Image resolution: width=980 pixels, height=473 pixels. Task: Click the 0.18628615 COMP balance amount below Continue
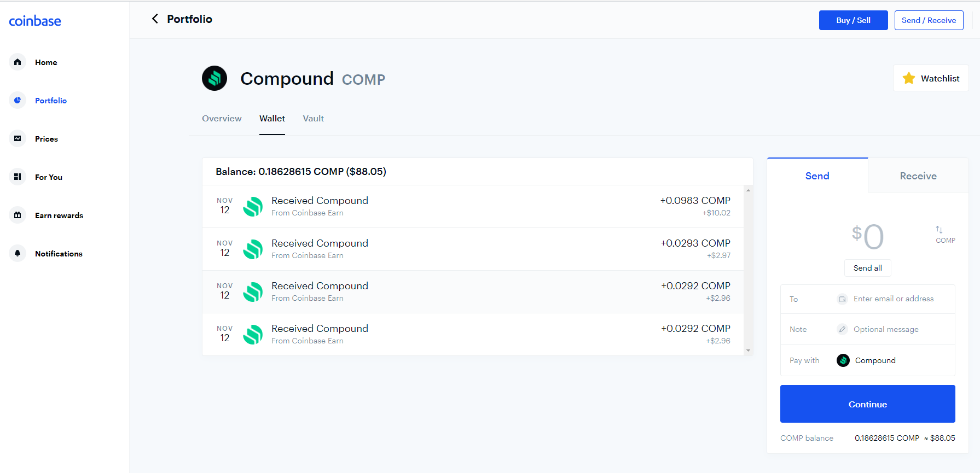[x=887, y=438]
